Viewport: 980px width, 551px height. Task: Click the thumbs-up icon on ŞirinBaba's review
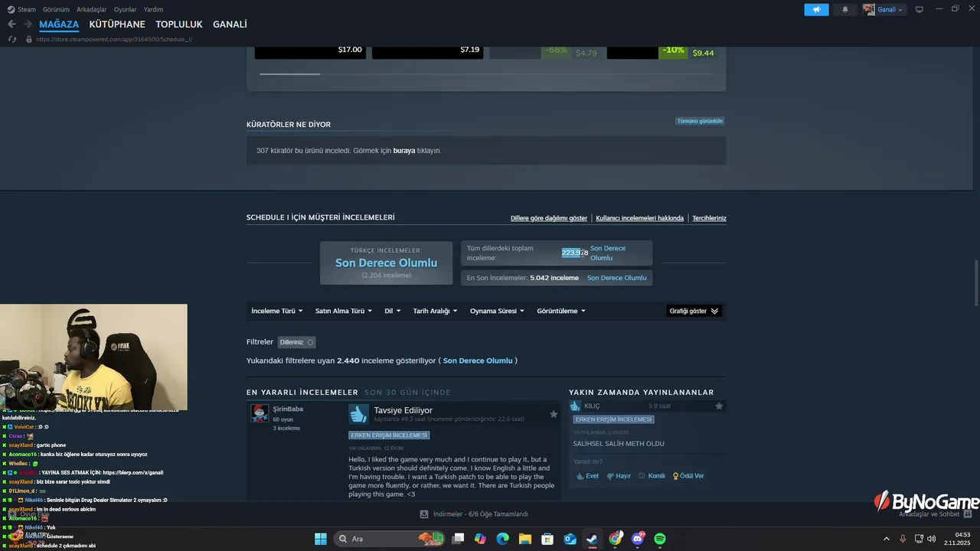coord(358,414)
